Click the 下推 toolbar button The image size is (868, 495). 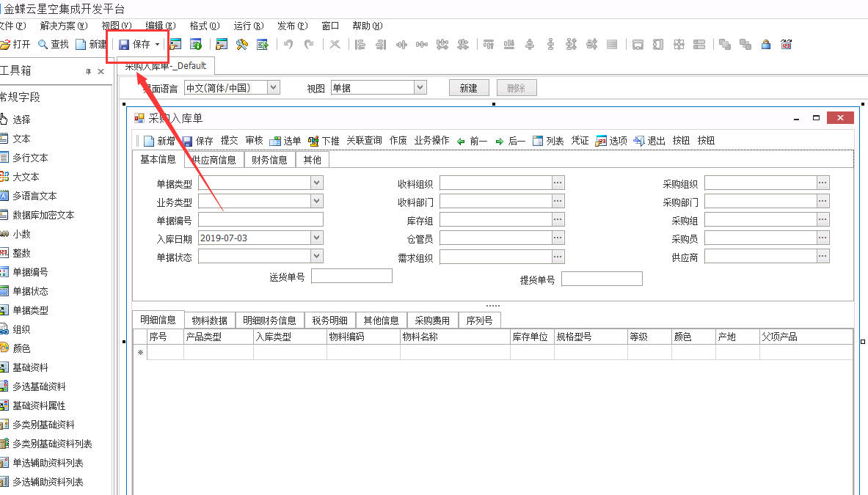click(324, 141)
